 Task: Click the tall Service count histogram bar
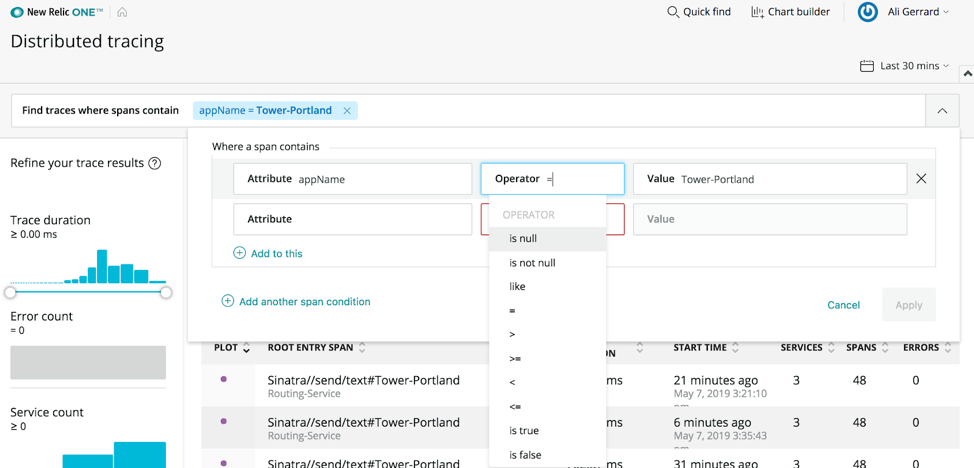pos(140,455)
